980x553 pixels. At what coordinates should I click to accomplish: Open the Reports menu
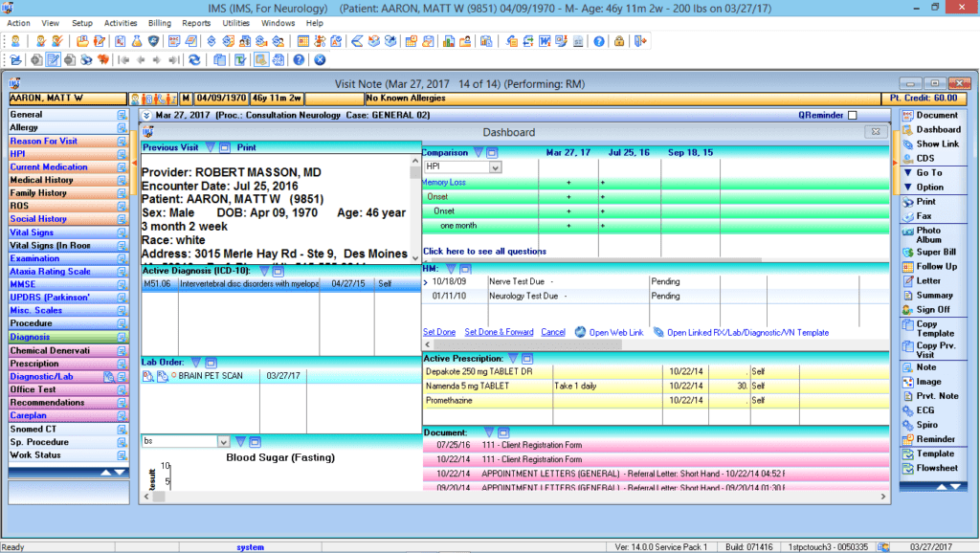[196, 22]
